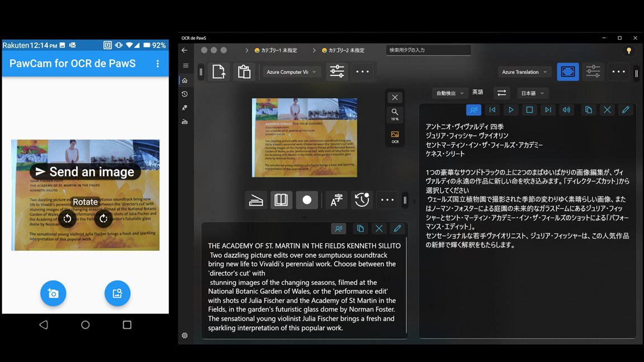644x362 pixels.
Task: Open the Azure Computer Vision dropdown
Action: [x=291, y=72]
